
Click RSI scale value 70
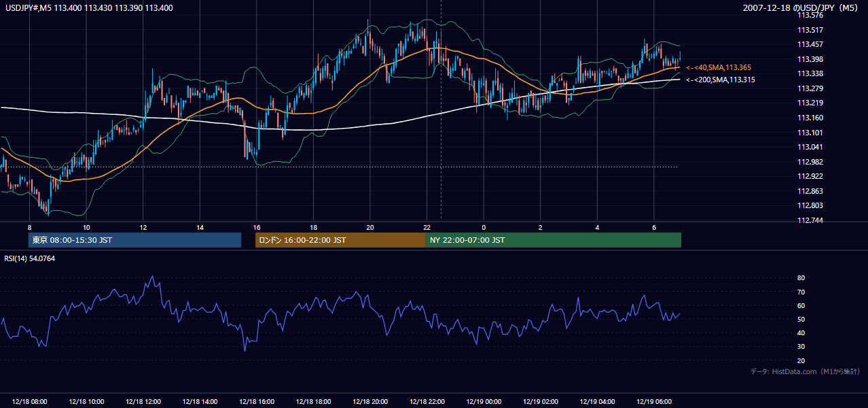click(801, 292)
